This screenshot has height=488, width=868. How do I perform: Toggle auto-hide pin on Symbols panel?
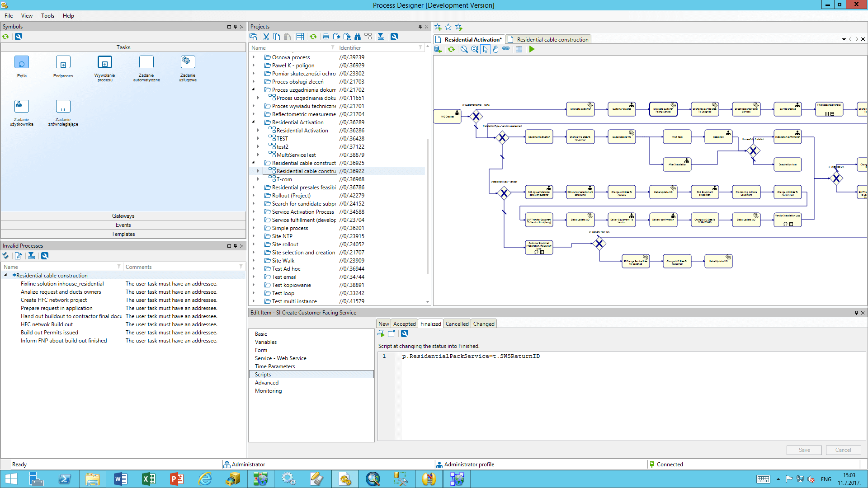(x=235, y=27)
